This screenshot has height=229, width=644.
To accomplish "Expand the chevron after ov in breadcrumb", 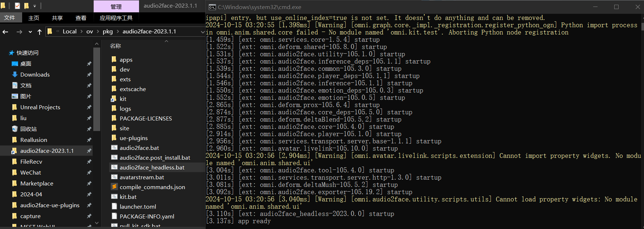I will [98, 32].
